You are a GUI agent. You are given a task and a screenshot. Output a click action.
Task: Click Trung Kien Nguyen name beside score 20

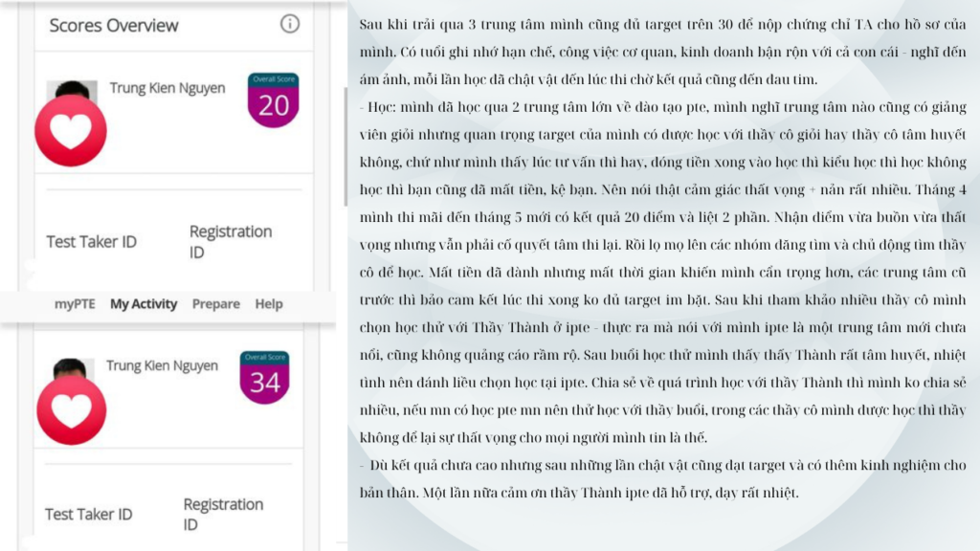[167, 88]
